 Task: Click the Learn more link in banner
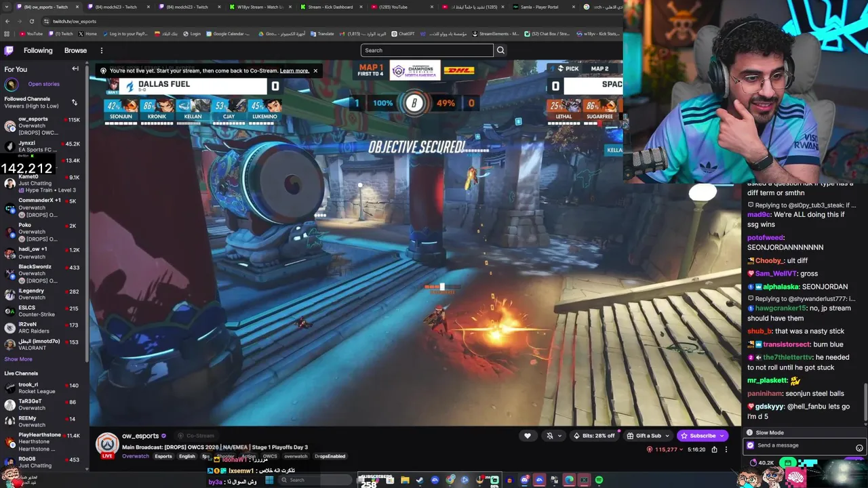(x=294, y=70)
